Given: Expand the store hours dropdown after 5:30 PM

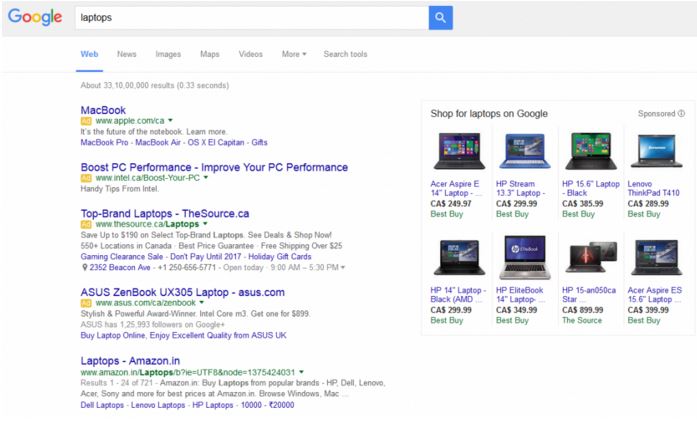Looking at the screenshot, I should click(x=343, y=268).
